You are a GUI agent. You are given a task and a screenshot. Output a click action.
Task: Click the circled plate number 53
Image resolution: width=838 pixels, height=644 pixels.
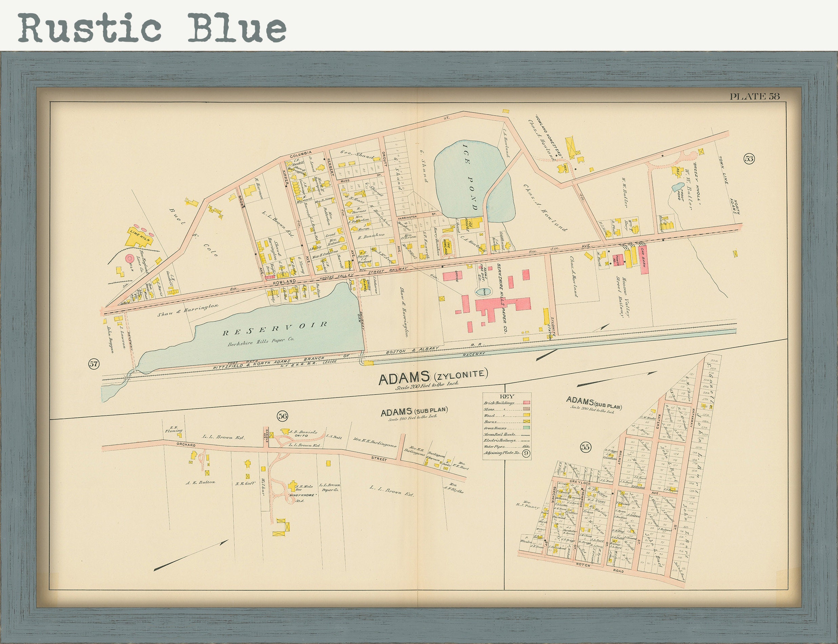point(749,158)
